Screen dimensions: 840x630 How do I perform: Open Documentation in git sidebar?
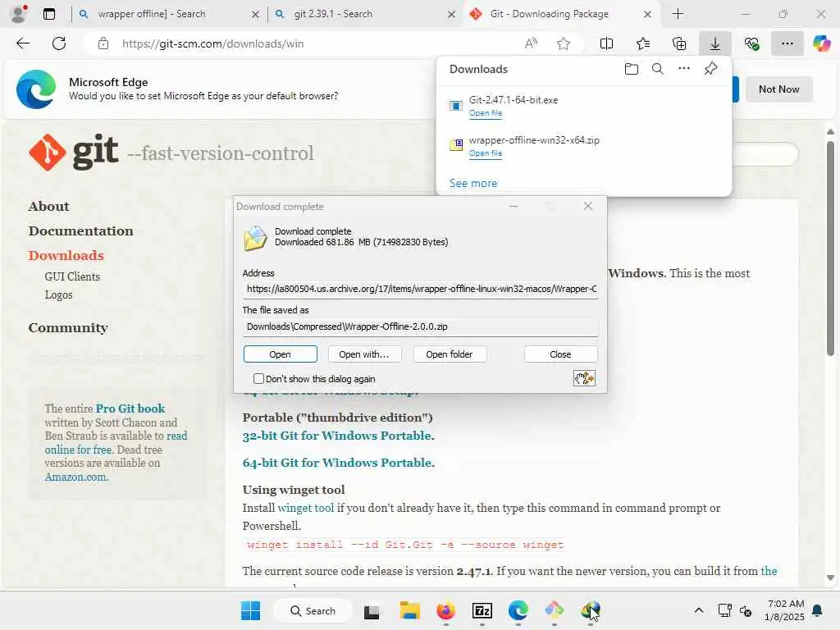pyautogui.click(x=81, y=231)
